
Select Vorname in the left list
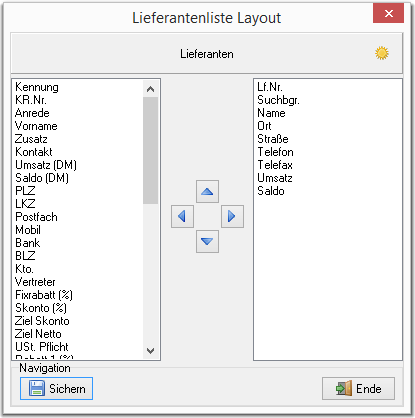tap(36, 126)
